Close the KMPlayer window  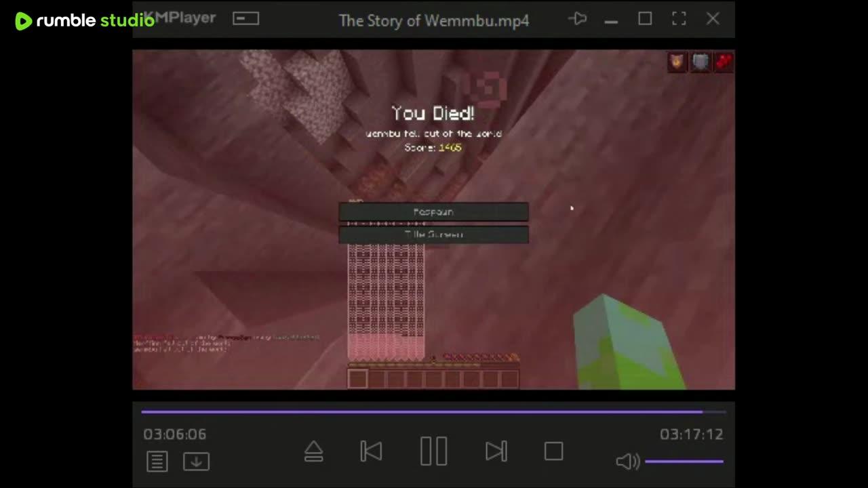(x=713, y=19)
